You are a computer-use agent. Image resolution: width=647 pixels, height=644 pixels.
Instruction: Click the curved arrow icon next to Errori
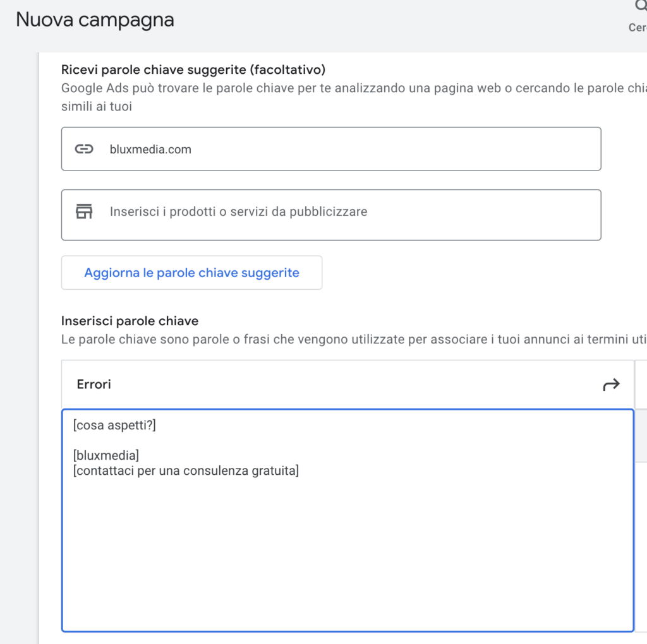[611, 385]
